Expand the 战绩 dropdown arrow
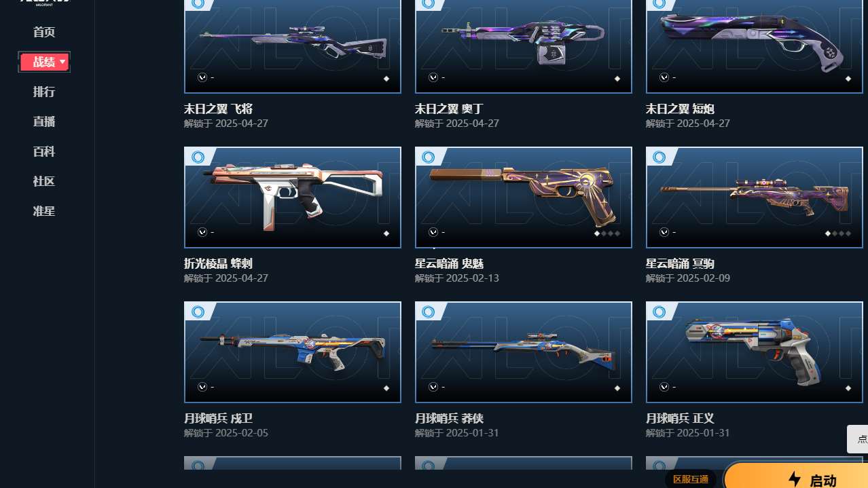 (x=62, y=62)
